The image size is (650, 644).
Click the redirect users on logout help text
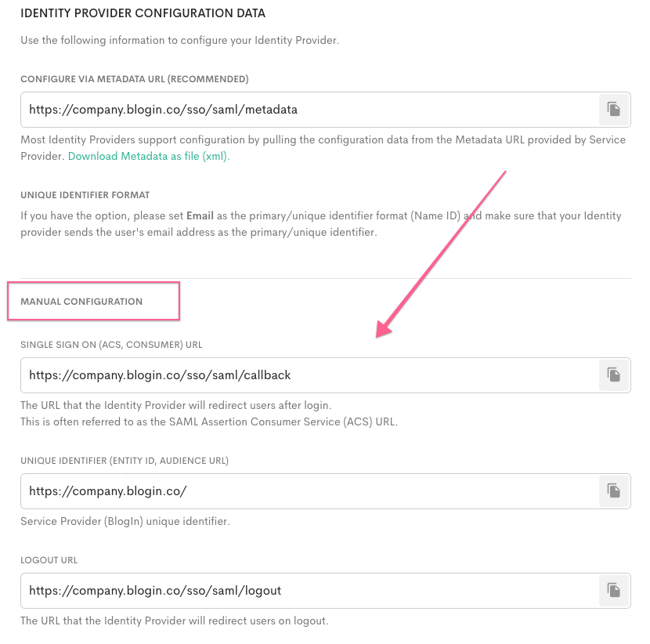[x=174, y=620]
